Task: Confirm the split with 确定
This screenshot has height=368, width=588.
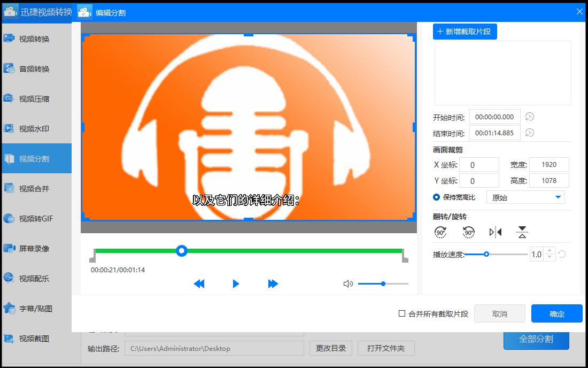Action: point(556,313)
